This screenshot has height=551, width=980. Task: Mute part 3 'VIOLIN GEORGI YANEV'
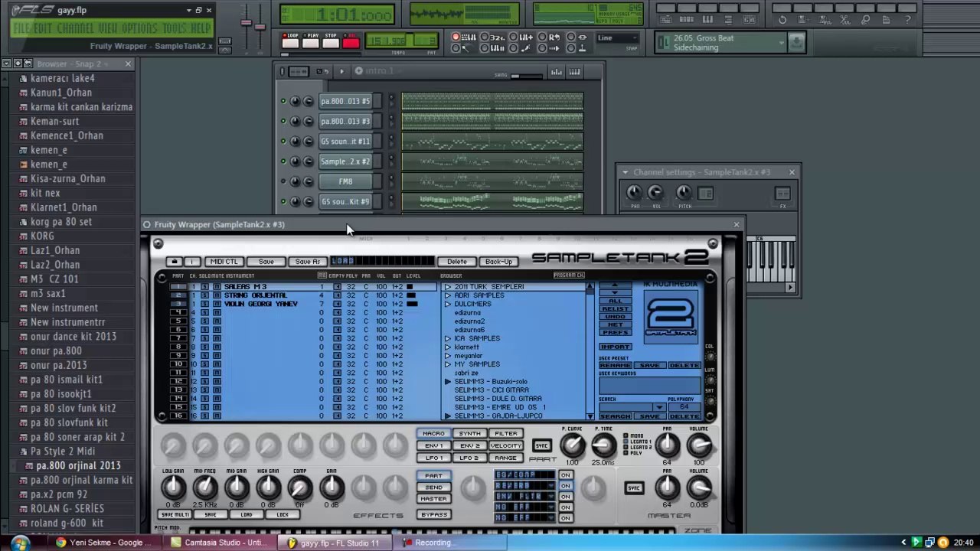[x=217, y=304]
